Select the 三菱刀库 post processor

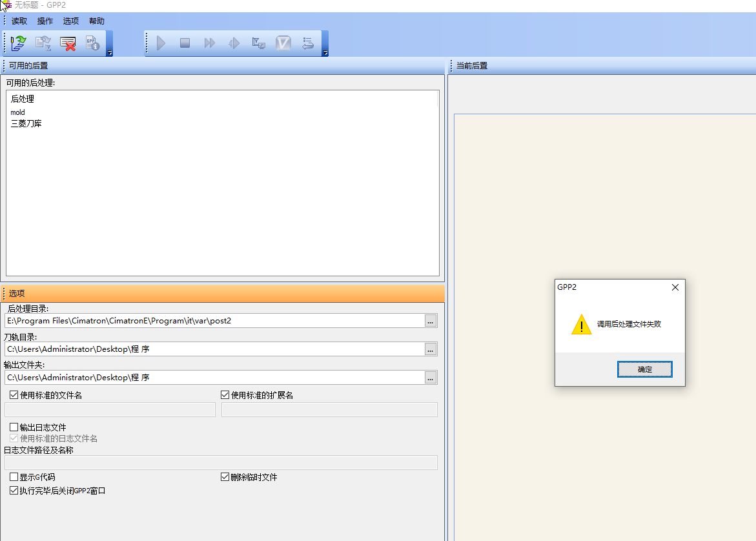pyautogui.click(x=26, y=123)
